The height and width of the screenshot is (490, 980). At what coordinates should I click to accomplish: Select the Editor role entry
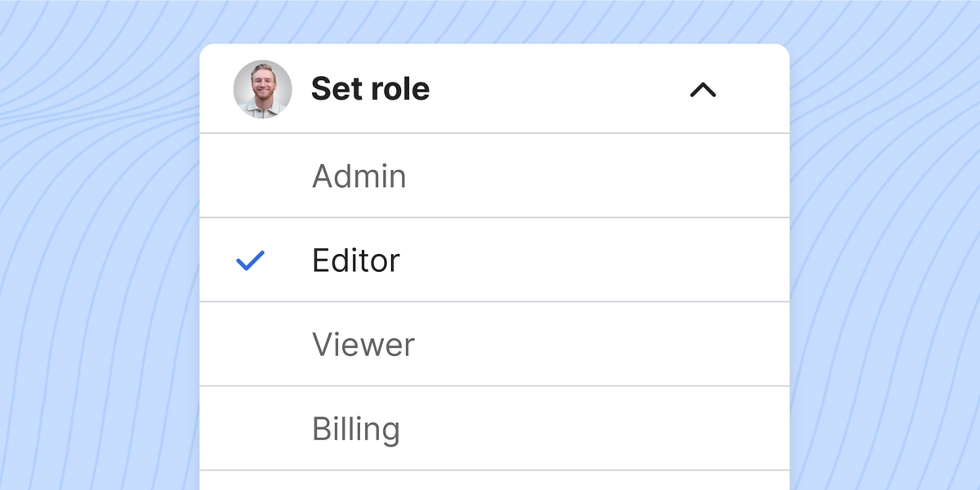click(x=495, y=260)
